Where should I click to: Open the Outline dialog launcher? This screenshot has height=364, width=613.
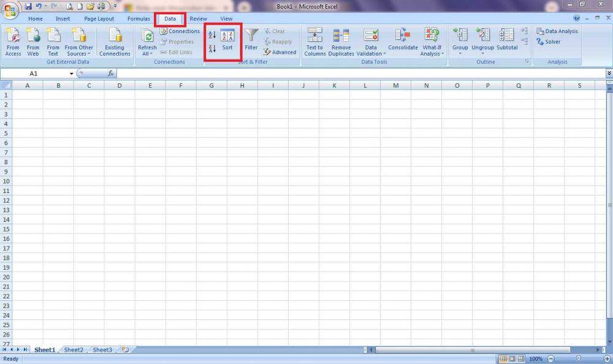pyautogui.click(x=527, y=61)
